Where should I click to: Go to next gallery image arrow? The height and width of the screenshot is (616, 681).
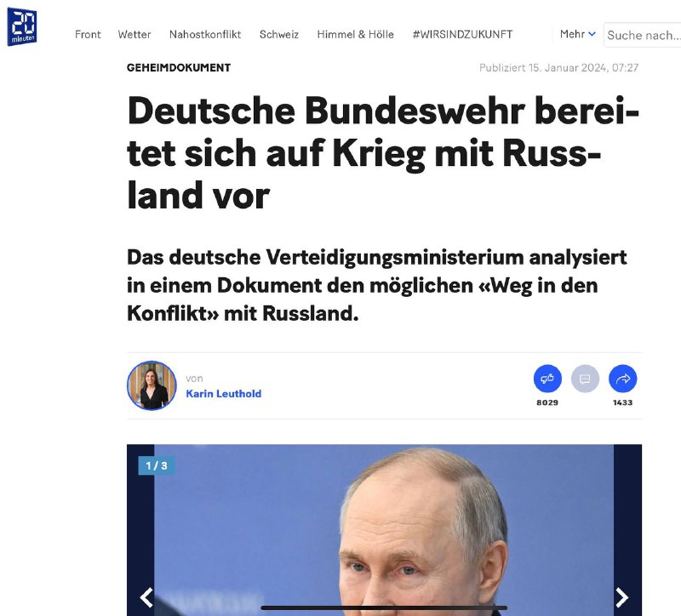click(x=622, y=597)
